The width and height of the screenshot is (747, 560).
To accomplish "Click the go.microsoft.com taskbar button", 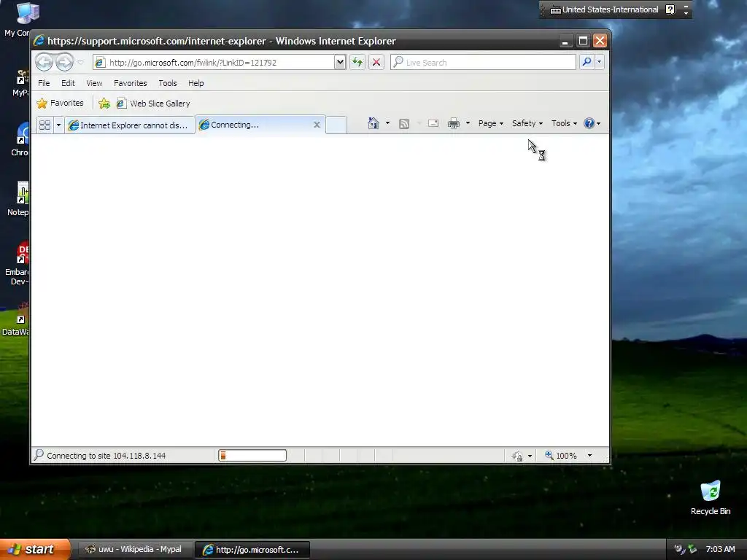I will coord(252,550).
